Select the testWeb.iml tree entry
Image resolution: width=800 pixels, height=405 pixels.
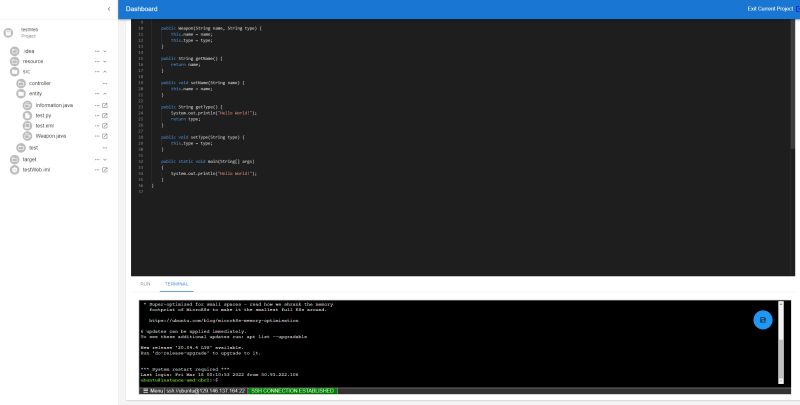(x=36, y=169)
